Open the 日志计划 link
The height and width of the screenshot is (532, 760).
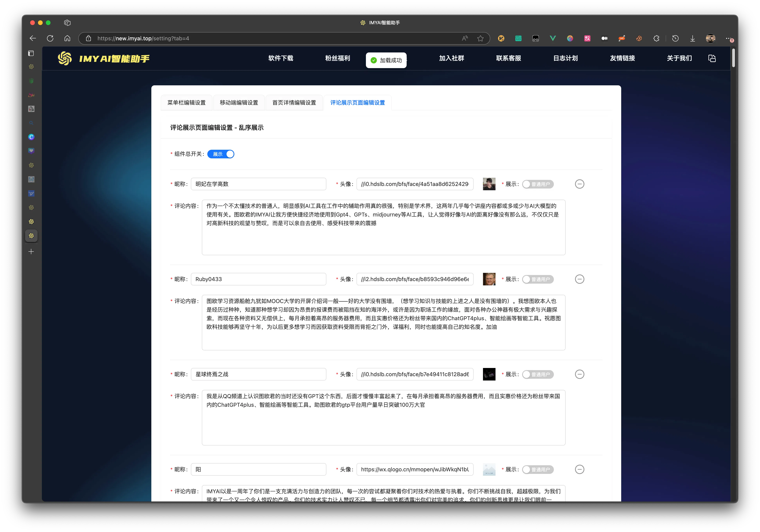pos(565,58)
